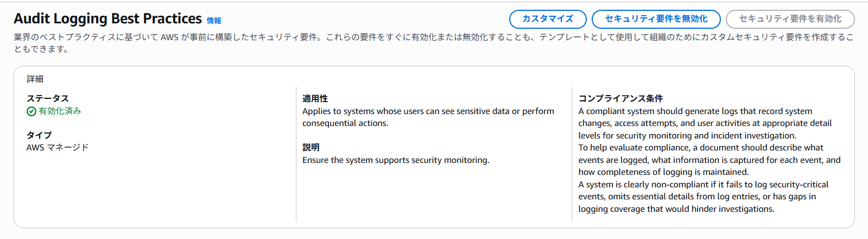Click the カスタマイズ button

(x=547, y=19)
